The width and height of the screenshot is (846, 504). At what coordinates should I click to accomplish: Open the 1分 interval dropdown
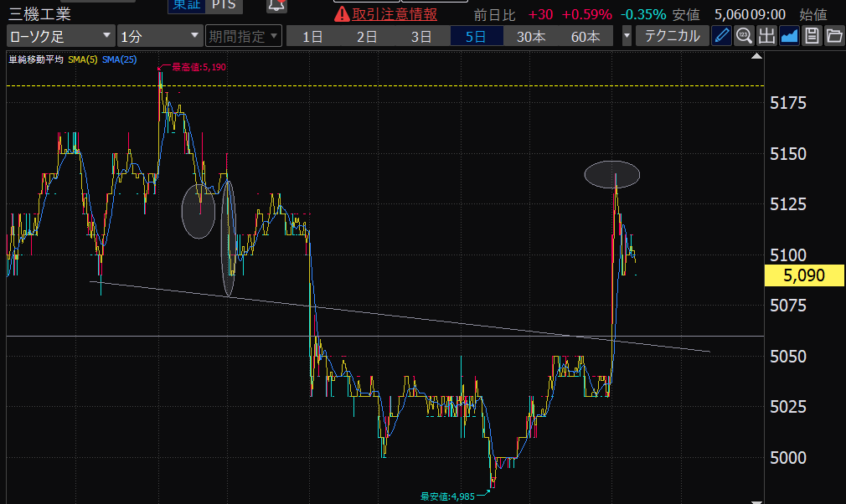click(x=159, y=36)
